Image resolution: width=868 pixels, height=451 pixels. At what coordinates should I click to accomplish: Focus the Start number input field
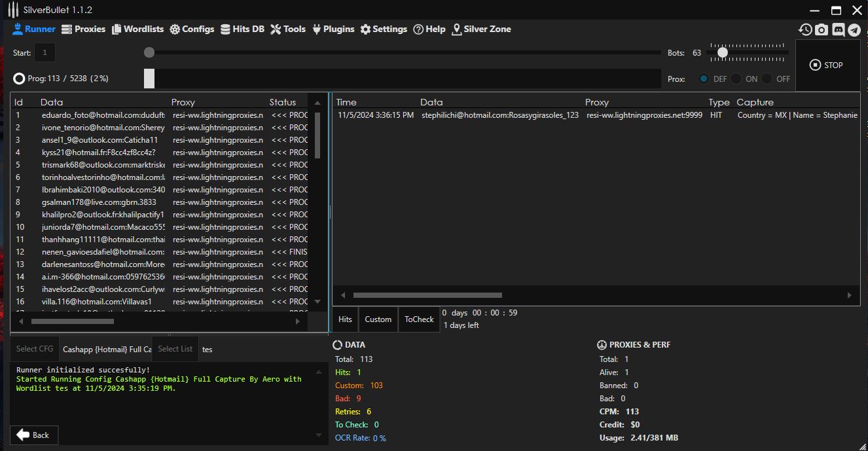(45, 52)
